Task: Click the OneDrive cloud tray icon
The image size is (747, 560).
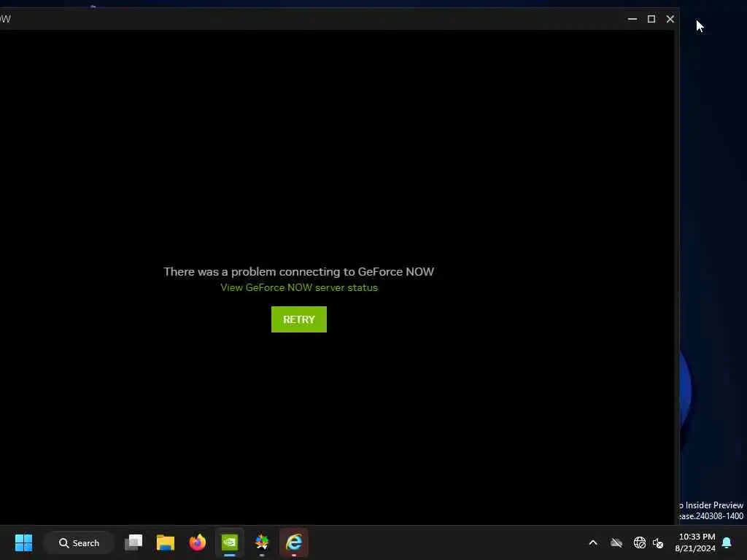Action: tap(616, 542)
